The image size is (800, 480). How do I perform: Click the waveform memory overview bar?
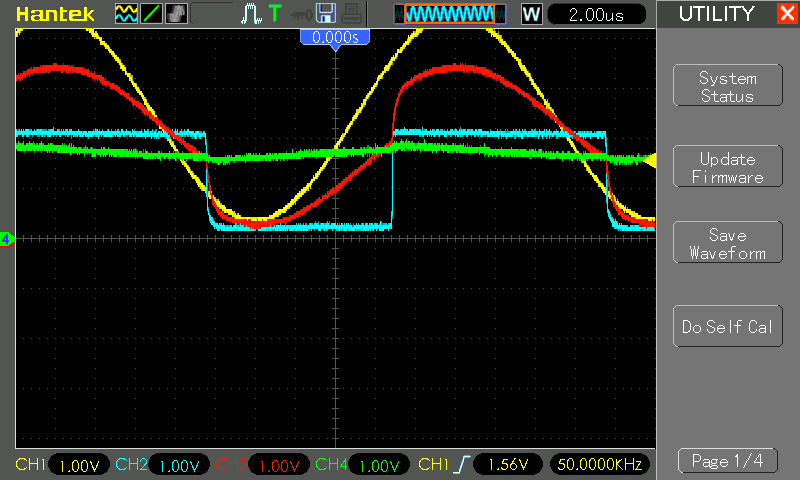tap(449, 14)
